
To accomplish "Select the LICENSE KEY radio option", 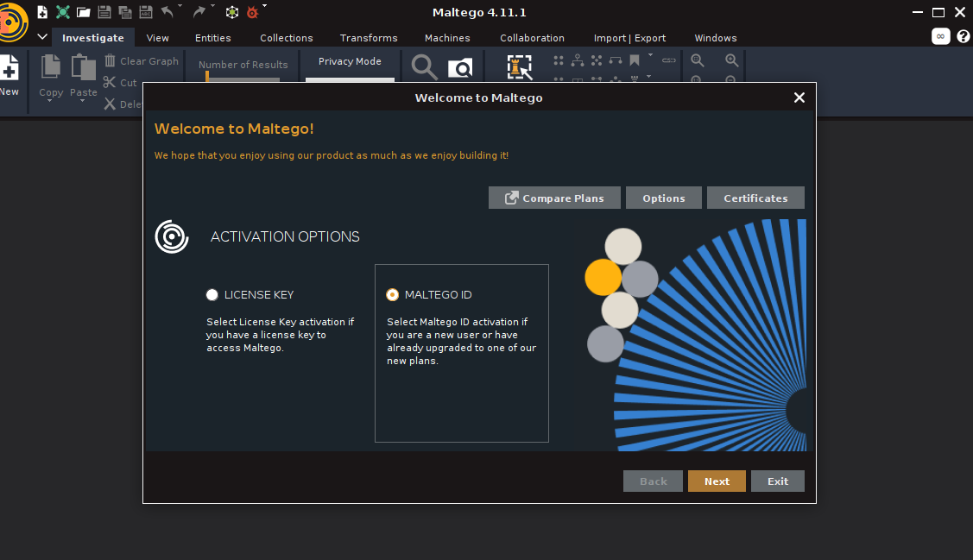I will tap(212, 294).
